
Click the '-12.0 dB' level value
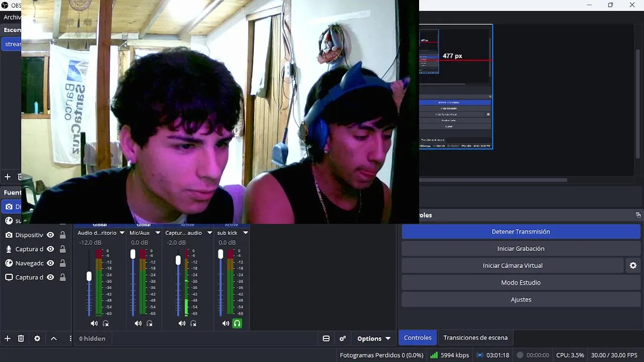pos(90,242)
